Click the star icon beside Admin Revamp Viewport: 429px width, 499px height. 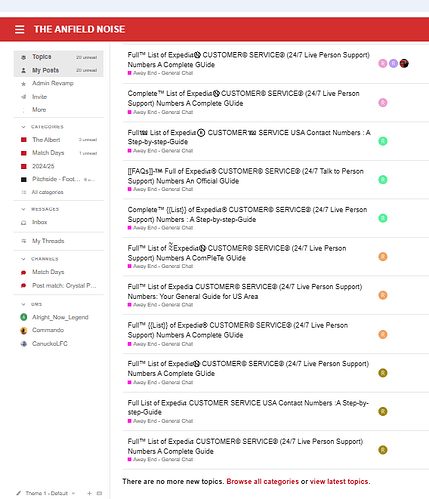point(23,84)
